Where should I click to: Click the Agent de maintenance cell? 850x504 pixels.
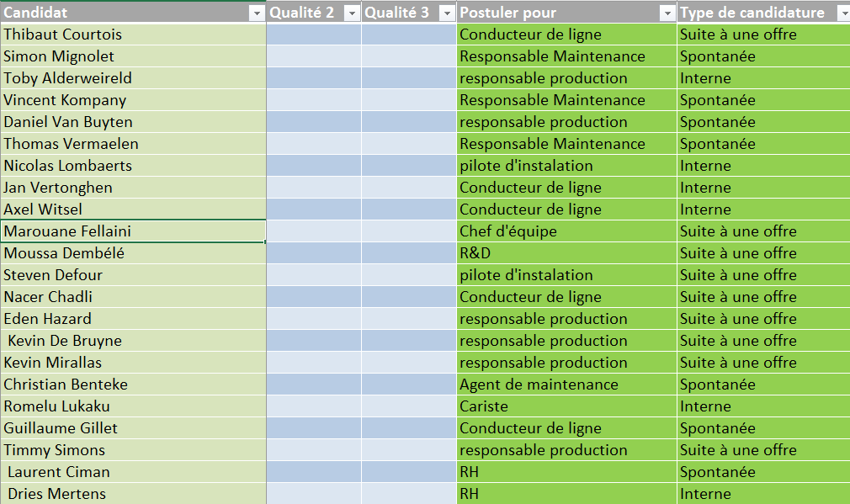pos(566,385)
